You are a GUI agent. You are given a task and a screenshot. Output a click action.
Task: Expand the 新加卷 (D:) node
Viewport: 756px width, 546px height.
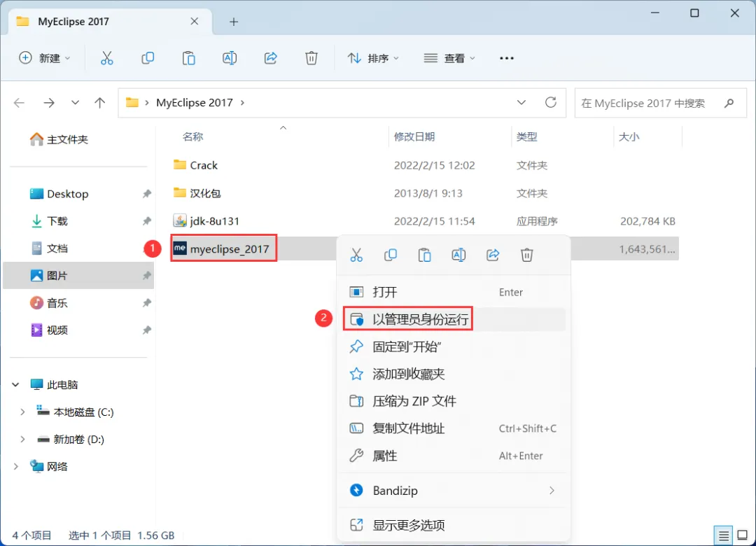pos(22,440)
